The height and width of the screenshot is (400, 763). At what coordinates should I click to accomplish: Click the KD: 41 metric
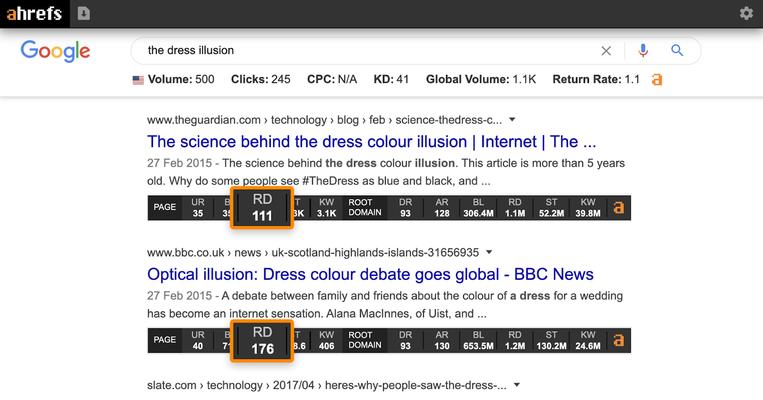pos(391,79)
